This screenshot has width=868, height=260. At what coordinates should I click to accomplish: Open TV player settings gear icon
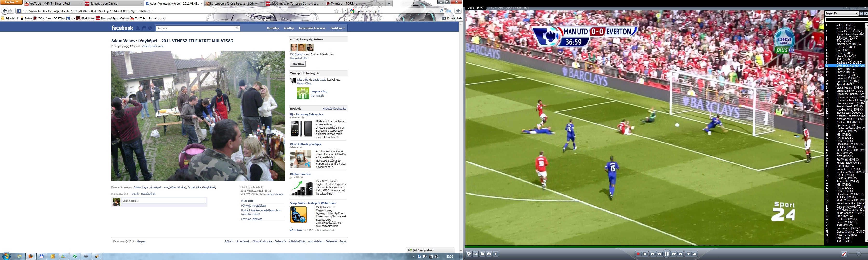pos(469,254)
